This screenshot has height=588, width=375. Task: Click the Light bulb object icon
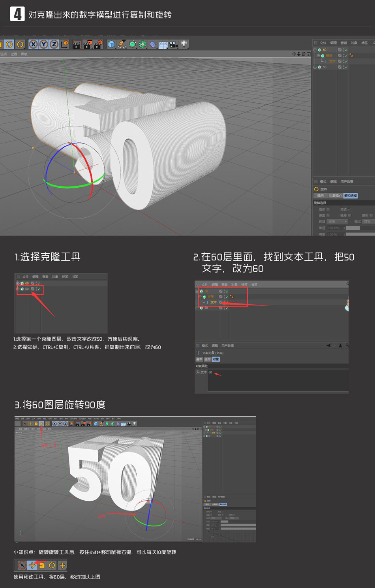pos(184,44)
